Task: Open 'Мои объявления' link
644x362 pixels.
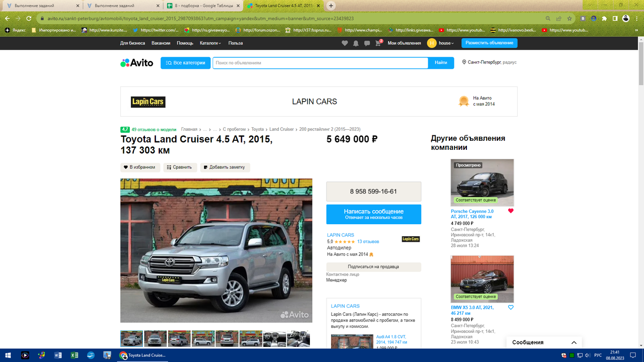Action: coord(405,43)
